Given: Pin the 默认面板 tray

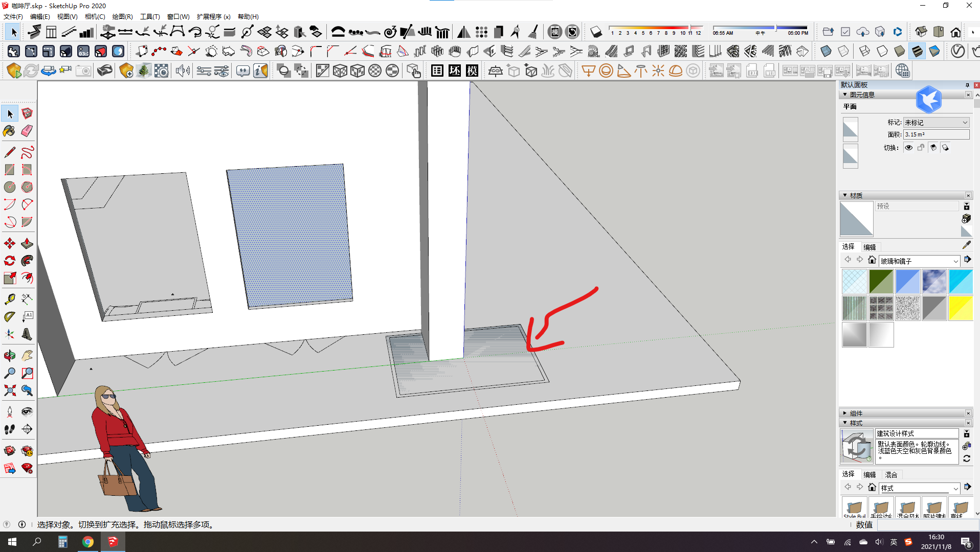Looking at the screenshot, I should tap(967, 85).
